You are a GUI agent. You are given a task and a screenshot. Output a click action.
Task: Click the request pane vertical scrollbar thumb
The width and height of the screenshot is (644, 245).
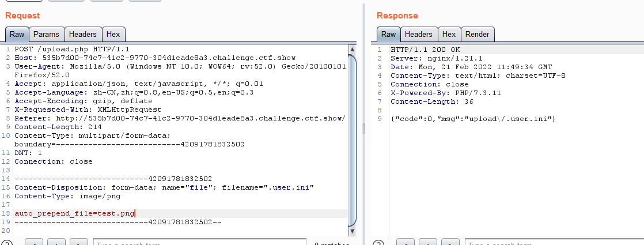[352, 140]
